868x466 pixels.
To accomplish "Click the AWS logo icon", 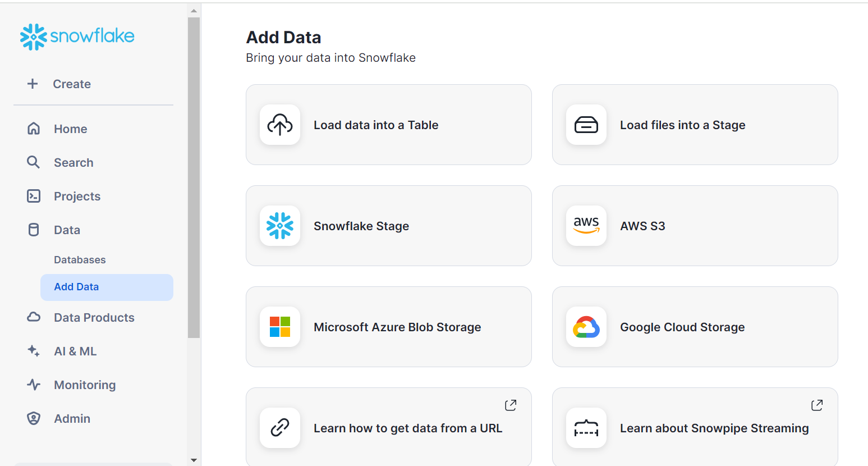I will (586, 226).
